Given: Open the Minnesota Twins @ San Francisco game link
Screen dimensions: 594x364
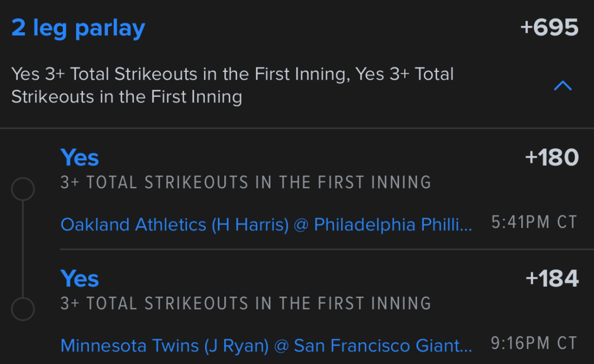Looking at the screenshot, I should (x=266, y=346).
